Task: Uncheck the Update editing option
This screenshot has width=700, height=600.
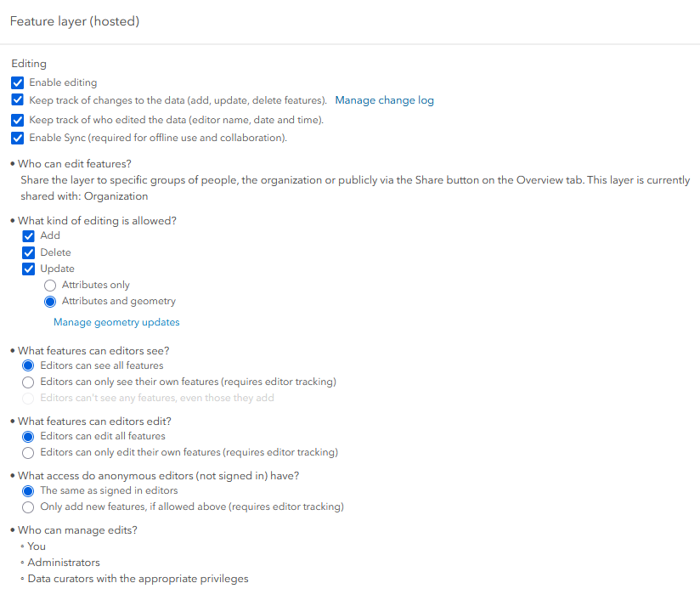Action: point(29,269)
